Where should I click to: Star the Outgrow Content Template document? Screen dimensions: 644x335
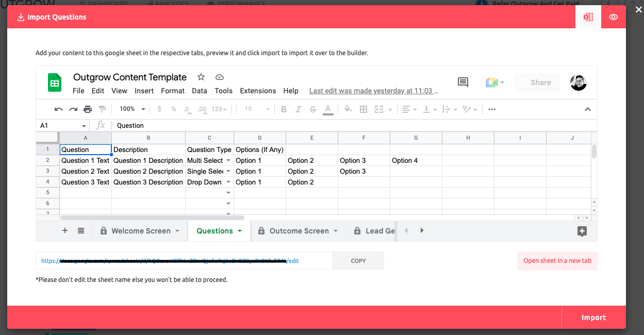click(201, 77)
